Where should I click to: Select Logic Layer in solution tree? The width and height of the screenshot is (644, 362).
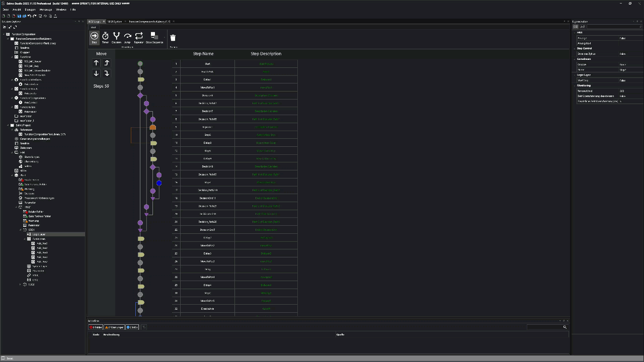click(x=39, y=234)
